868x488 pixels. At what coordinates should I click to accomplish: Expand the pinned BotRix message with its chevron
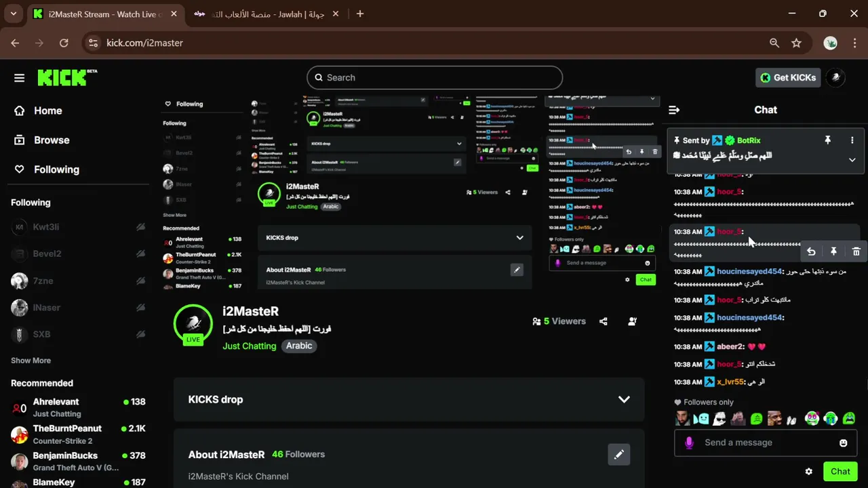(852, 160)
